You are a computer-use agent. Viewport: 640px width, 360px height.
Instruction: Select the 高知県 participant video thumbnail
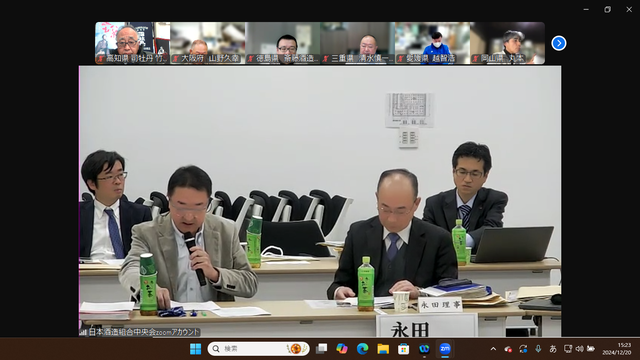[x=133, y=43]
